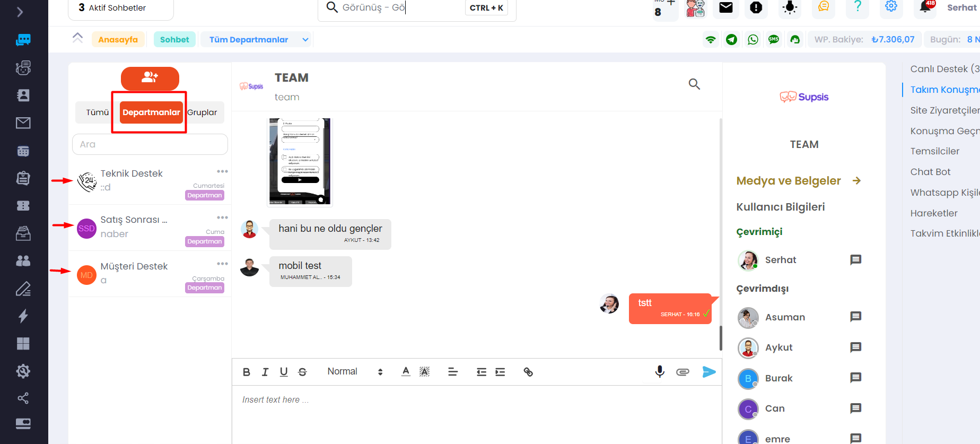
Task: Switch to the Tümü tab
Action: tap(98, 112)
